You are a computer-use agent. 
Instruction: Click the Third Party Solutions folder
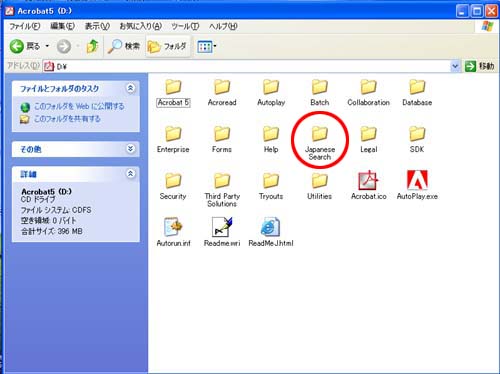click(222, 190)
